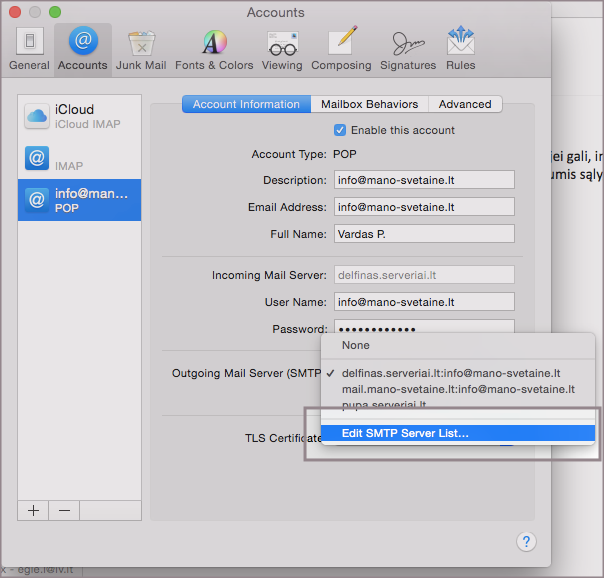The image size is (604, 578).
Task: Pick mail.mano-svetaine.lt outgoing server
Action: point(458,389)
